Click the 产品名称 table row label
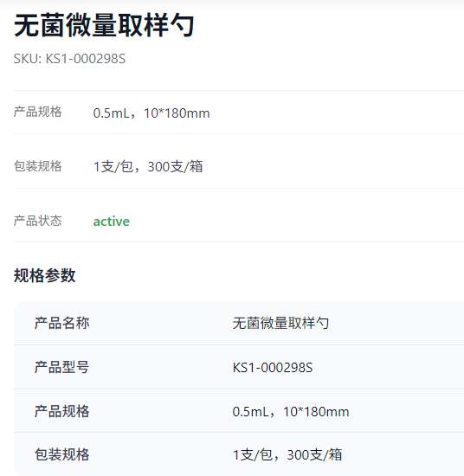This screenshot has width=464, height=476. [x=62, y=323]
